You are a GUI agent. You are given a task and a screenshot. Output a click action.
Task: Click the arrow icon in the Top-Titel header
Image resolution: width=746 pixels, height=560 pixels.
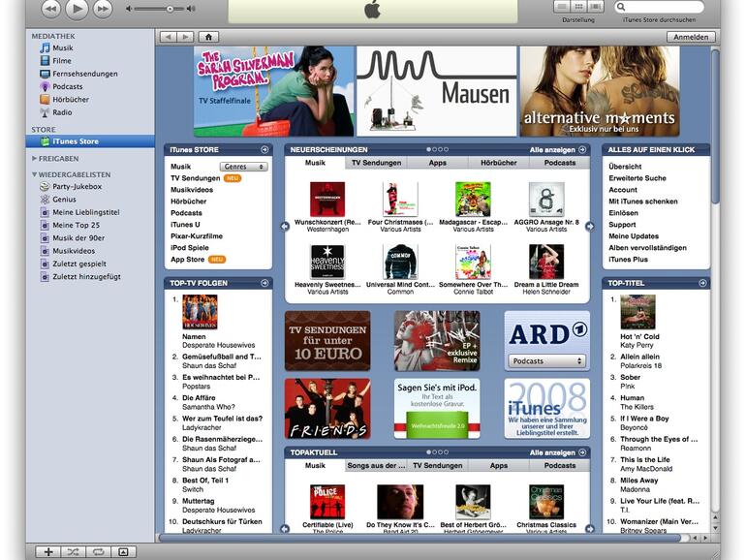click(702, 283)
